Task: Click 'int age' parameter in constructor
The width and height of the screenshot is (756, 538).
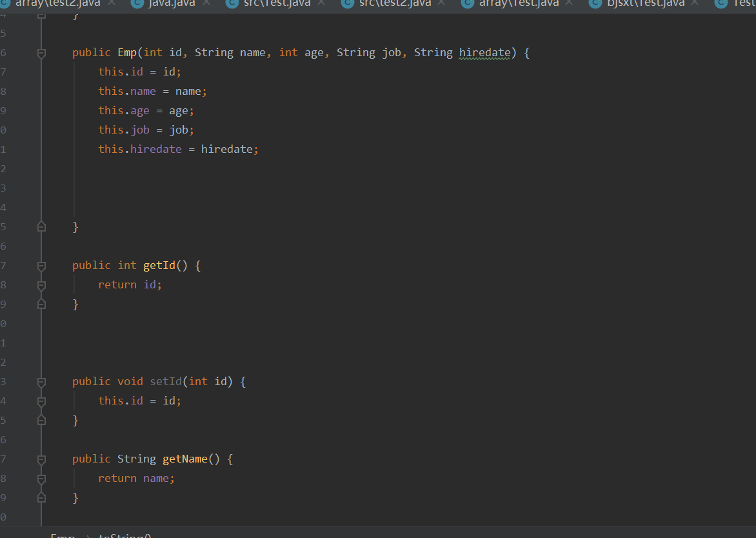Action: [301, 52]
